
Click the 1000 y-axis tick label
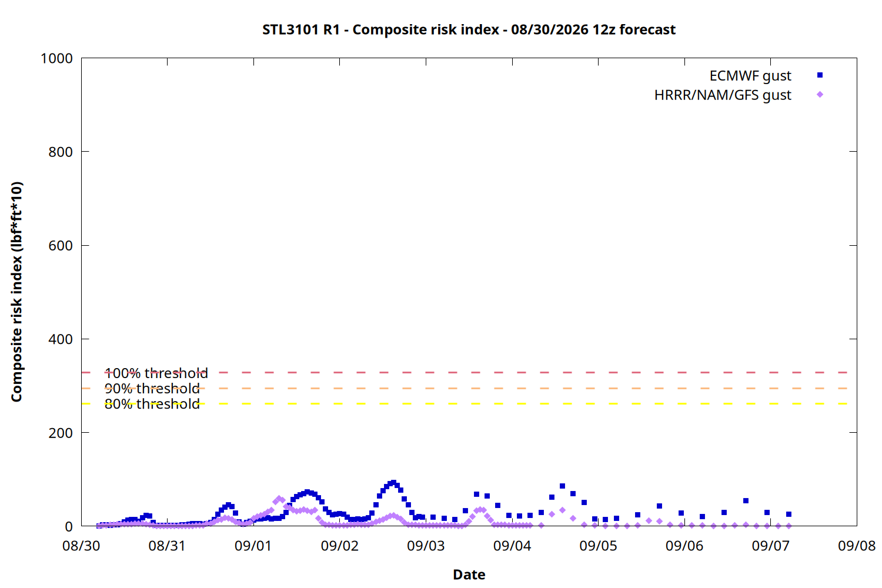point(56,58)
